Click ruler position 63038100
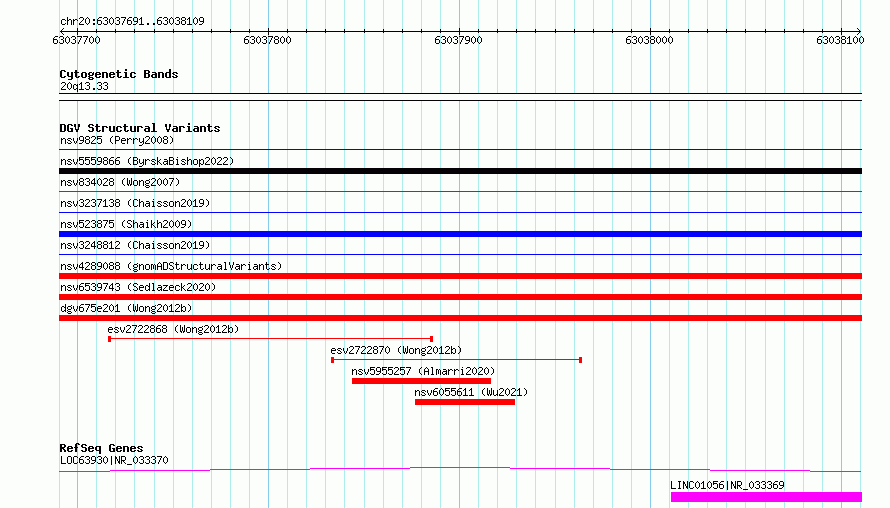 pyautogui.click(x=840, y=40)
